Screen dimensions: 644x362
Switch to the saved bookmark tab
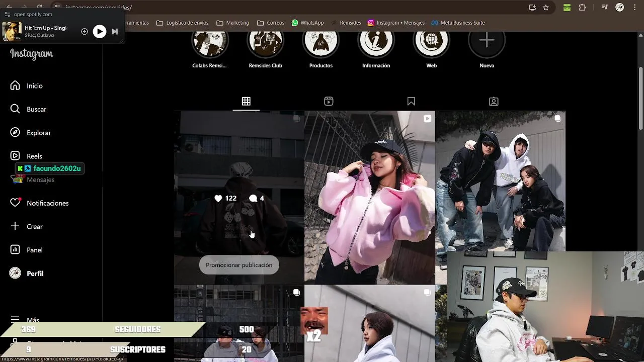point(411,102)
